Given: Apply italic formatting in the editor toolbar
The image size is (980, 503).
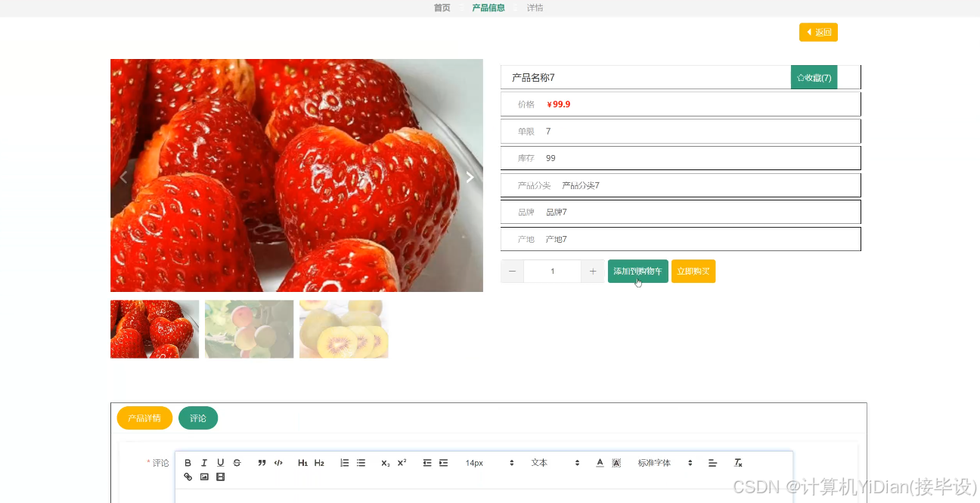Looking at the screenshot, I should (x=204, y=462).
